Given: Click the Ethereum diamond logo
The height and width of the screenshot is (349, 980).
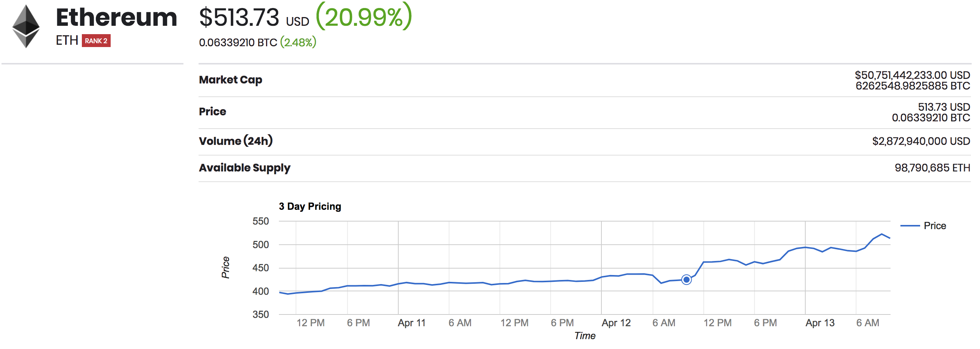Looking at the screenshot, I should click(26, 26).
